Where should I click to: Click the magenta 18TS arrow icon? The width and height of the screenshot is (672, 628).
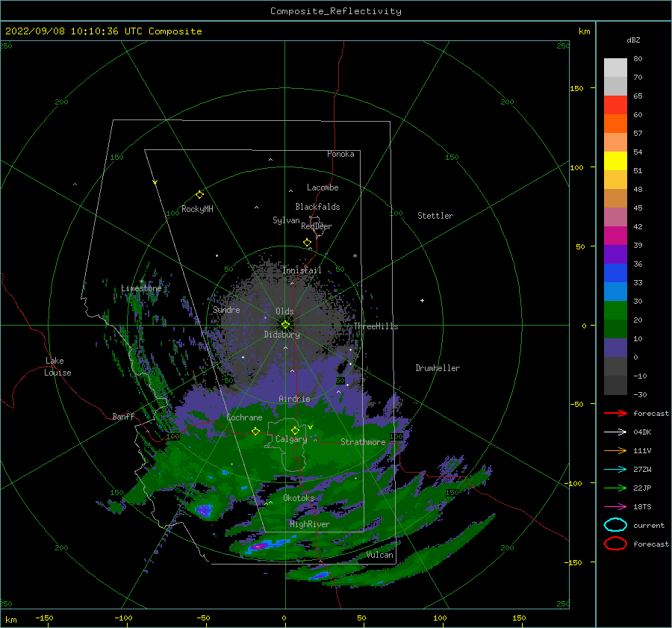point(615,507)
